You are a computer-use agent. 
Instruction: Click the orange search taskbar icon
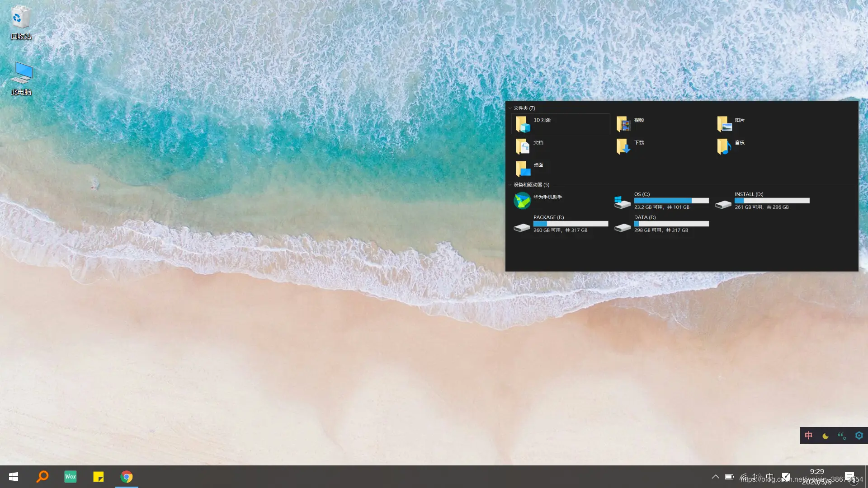[42, 477]
